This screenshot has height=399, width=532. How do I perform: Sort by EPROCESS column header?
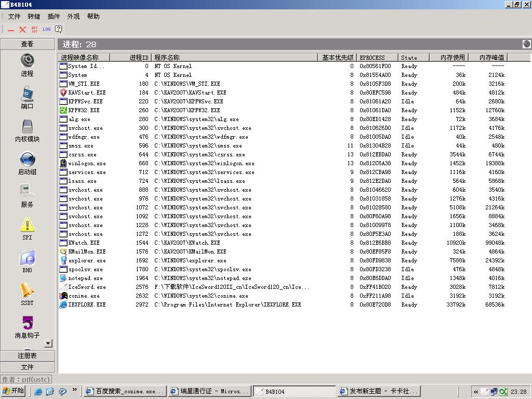(x=377, y=57)
